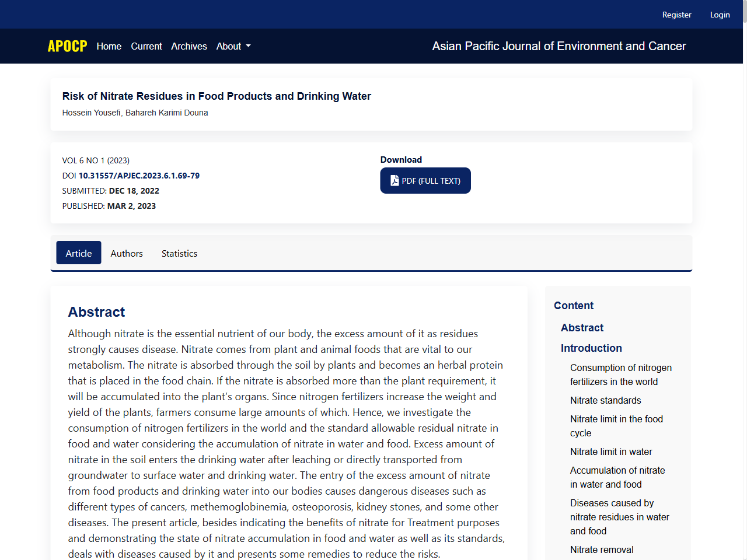Go to Nitrate limit in the food cycle
Screen dimensions: 747x560
(617, 426)
